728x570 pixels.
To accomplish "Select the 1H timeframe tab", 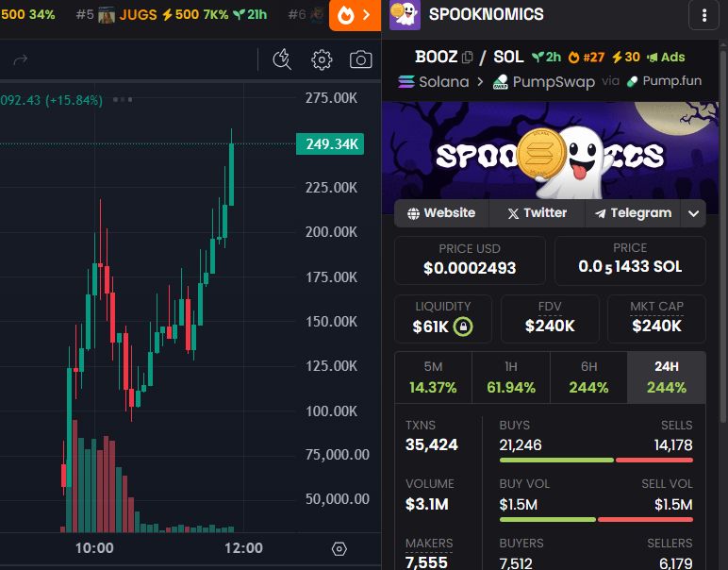I will 511,377.
